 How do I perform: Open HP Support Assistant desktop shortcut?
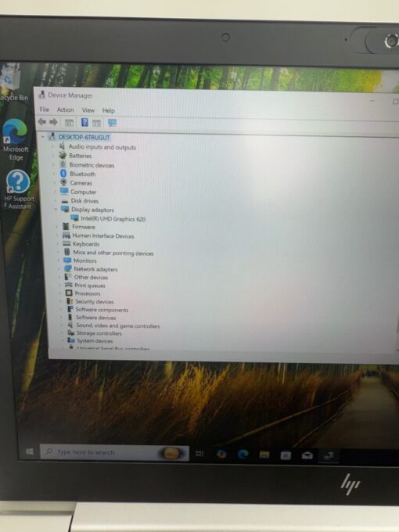point(19,189)
